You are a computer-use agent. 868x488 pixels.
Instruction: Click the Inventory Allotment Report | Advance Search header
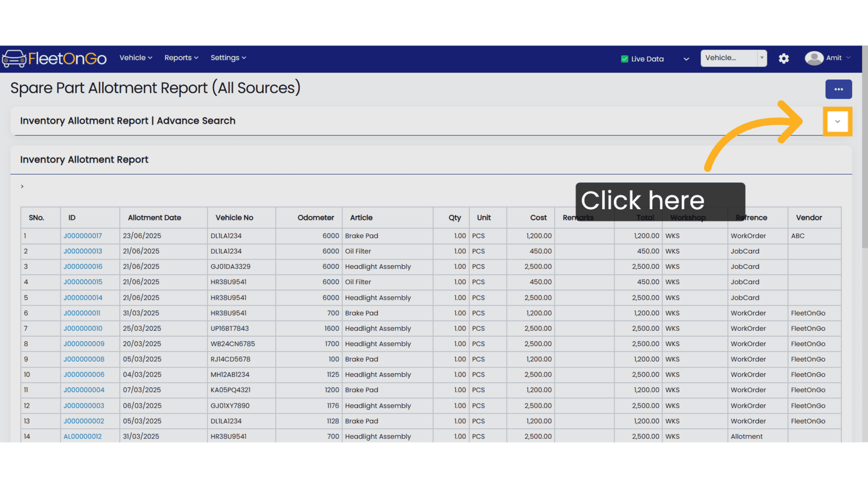click(128, 121)
